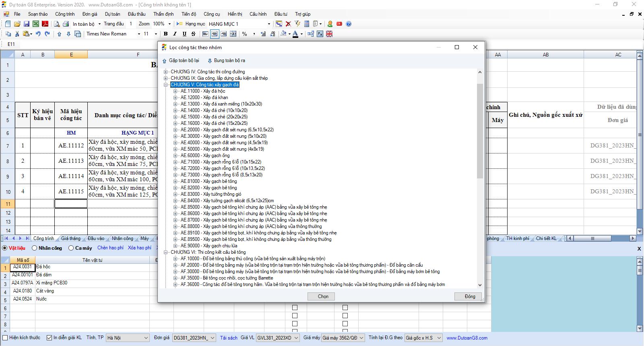Viewport: 644px width, 346px height.
Task: Open the font color picker dropdown arrow
Action: point(301,34)
